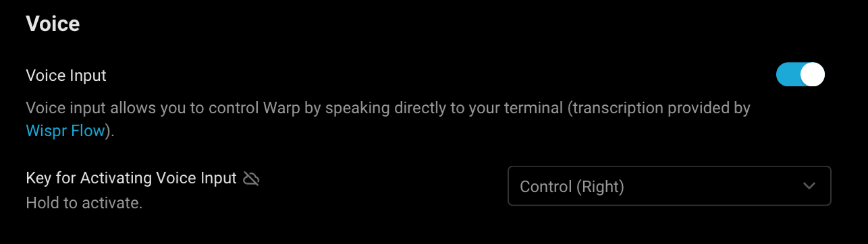Click the not-synced cloud icon beside Key label
Viewport: 868px width, 244px height.
pos(251,179)
